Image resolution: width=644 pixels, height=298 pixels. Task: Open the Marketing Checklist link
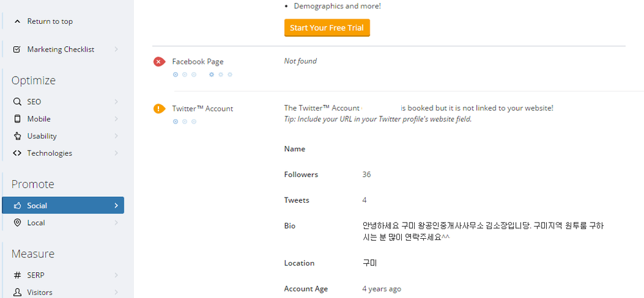[61, 50]
